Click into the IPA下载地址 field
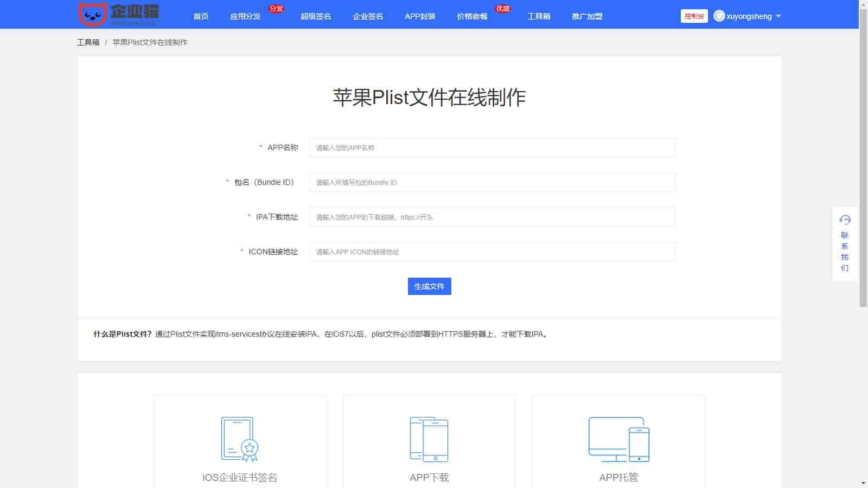 (492, 217)
